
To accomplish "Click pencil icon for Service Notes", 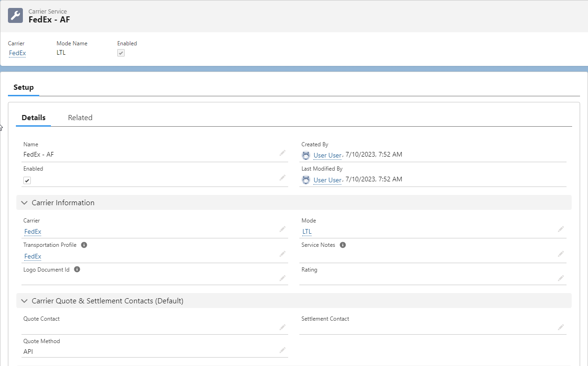I will click(x=561, y=254).
